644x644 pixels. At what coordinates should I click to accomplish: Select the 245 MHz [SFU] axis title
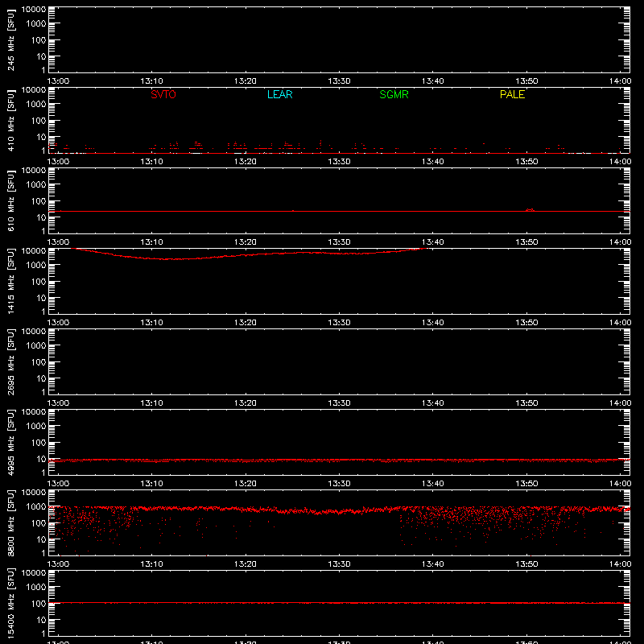(10, 39)
